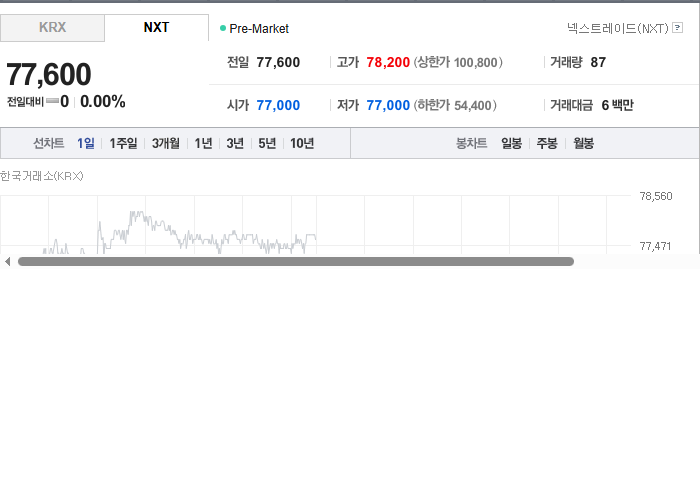The width and height of the screenshot is (700, 490).
Task: Click the upper limit price 100,800
Action: pos(476,62)
